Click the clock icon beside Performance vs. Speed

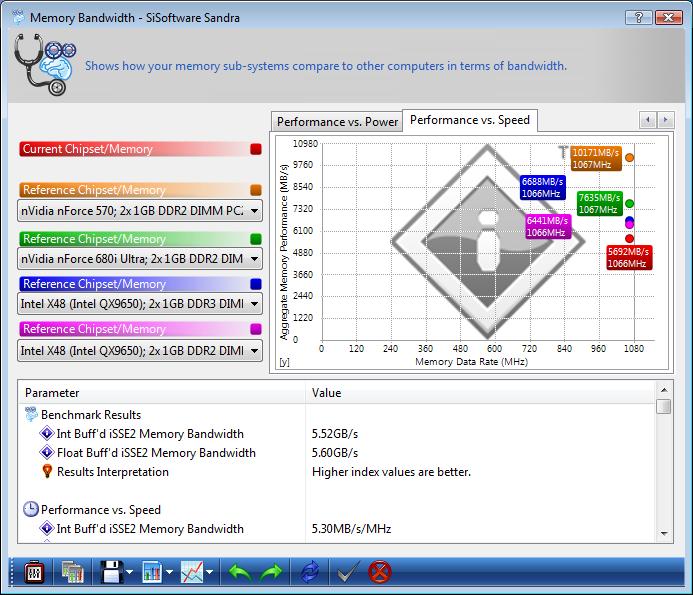(x=30, y=509)
